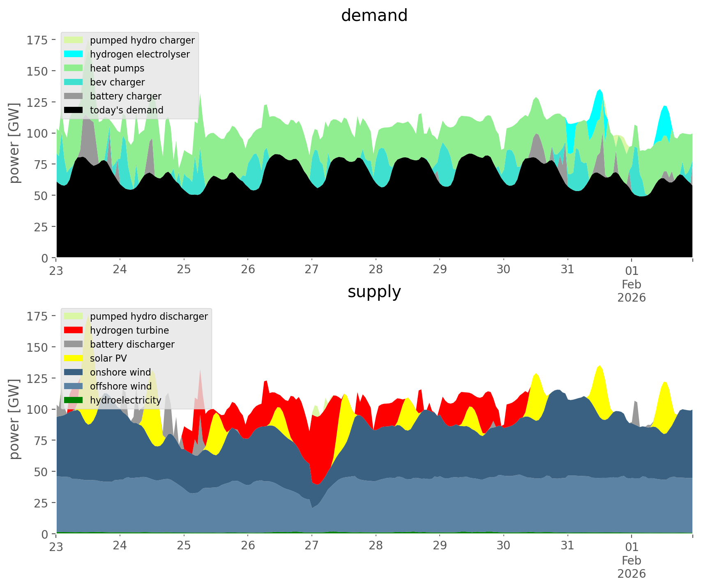The image size is (701, 588).
Task: Click the power [GW] label on demand chart
Action: [x=14, y=143]
